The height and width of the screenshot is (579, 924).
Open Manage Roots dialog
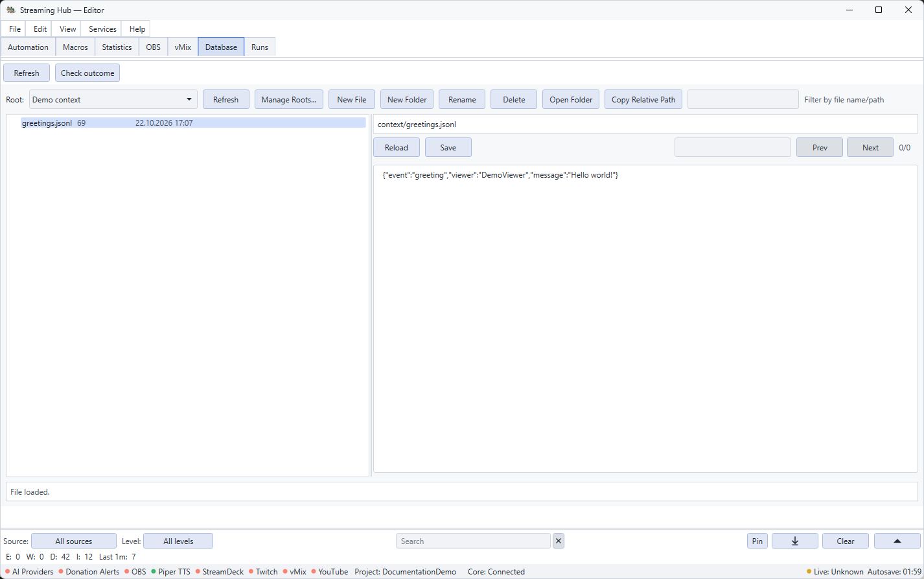coord(289,99)
